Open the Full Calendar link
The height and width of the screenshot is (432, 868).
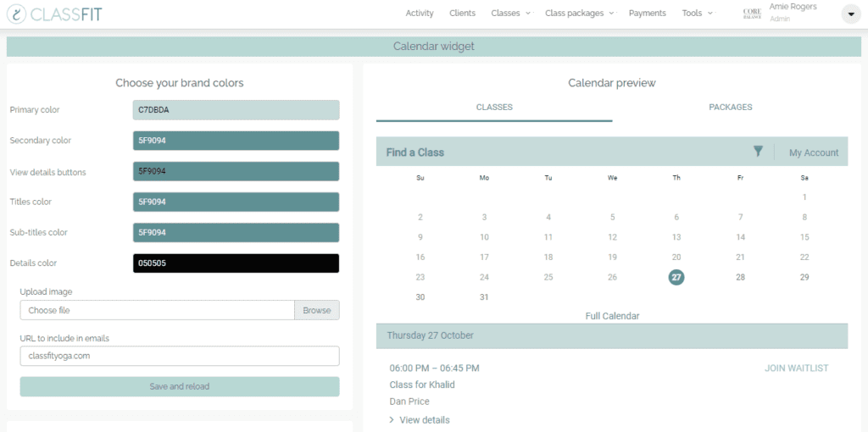click(x=612, y=316)
